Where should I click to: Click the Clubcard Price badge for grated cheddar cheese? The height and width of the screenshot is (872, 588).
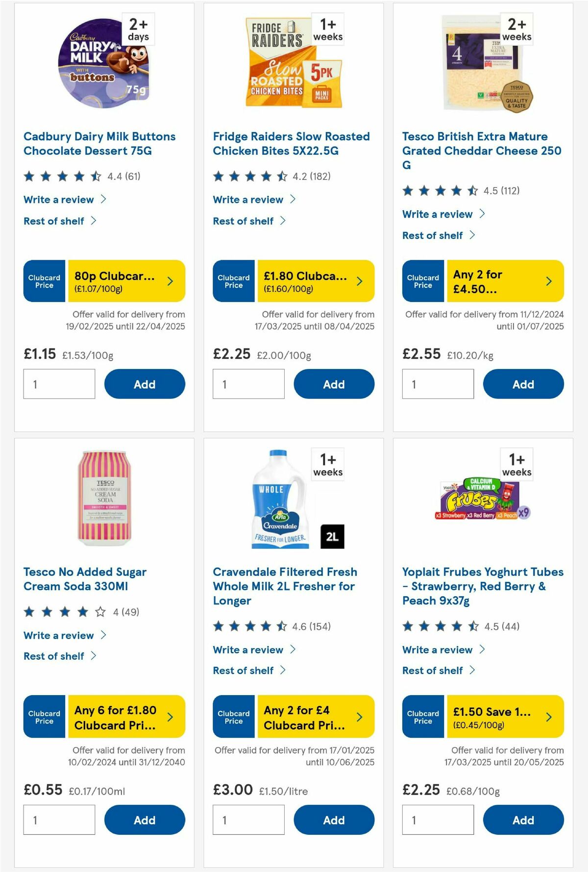tap(422, 280)
